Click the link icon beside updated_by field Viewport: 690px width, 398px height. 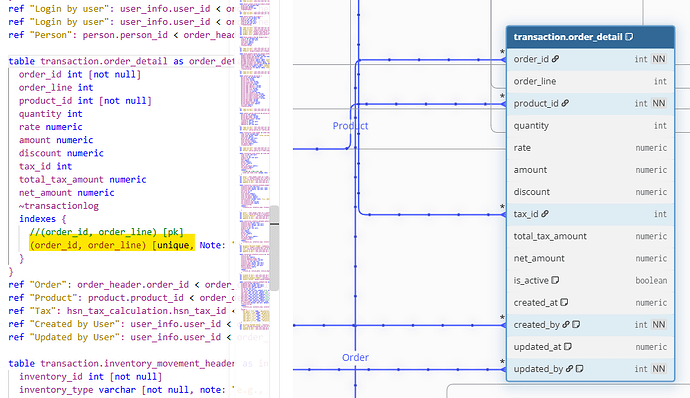coord(569,369)
